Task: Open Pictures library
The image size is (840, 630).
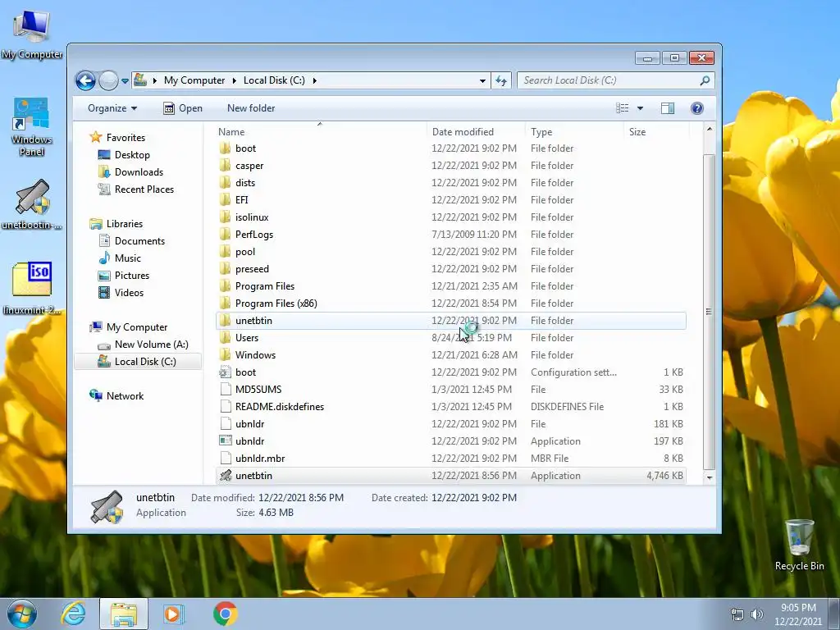Action: pyautogui.click(x=132, y=276)
